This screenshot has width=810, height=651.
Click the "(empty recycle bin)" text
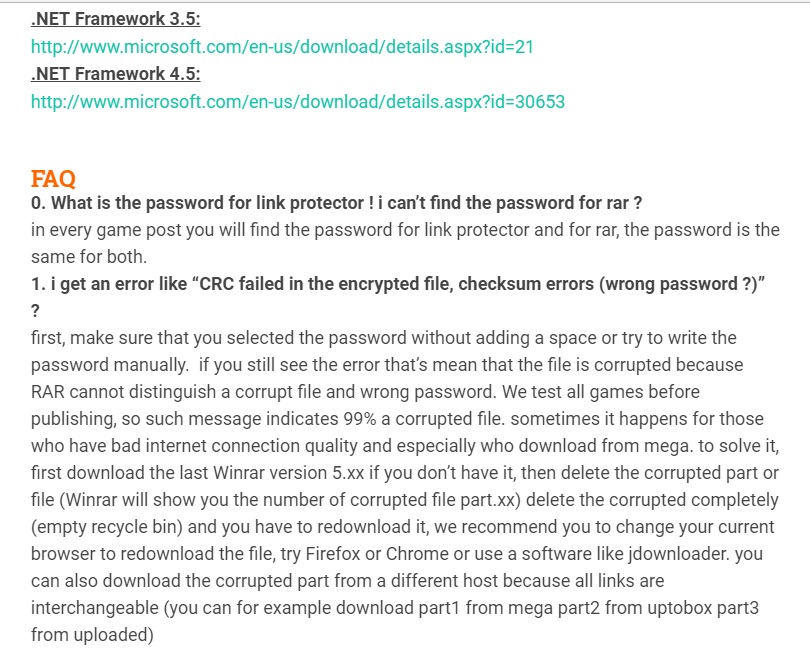pyautogui.click(x=107, y=527)
